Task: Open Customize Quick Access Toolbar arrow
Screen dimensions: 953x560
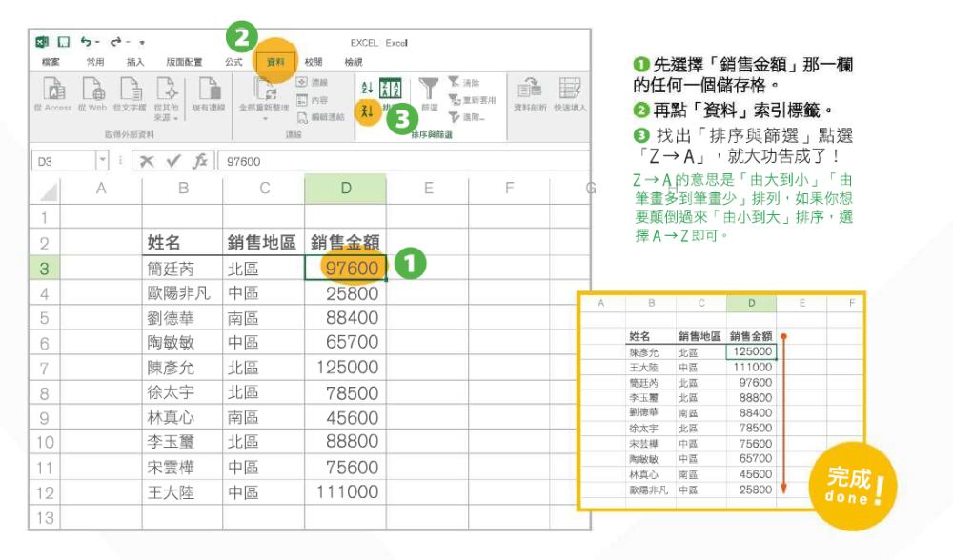Action: coord(142,43)
